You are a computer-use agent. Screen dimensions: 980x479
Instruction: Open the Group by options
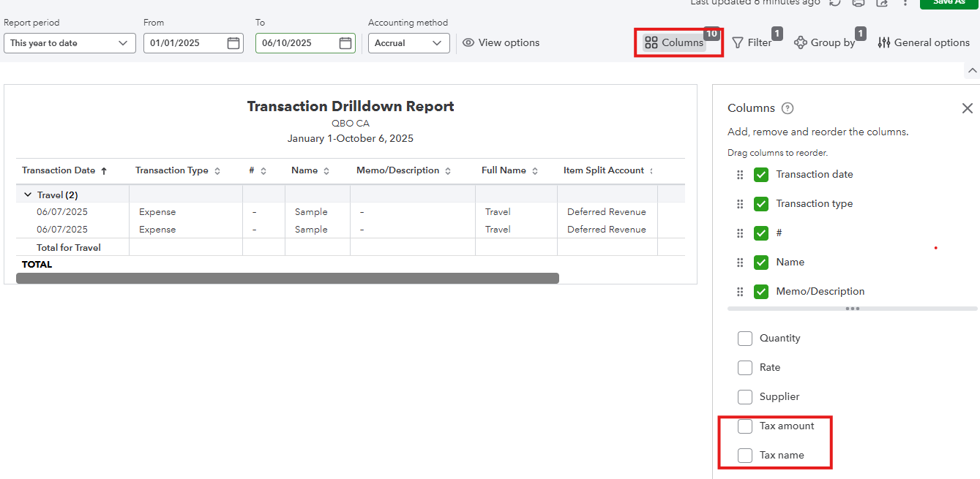[x=825, y=43]
